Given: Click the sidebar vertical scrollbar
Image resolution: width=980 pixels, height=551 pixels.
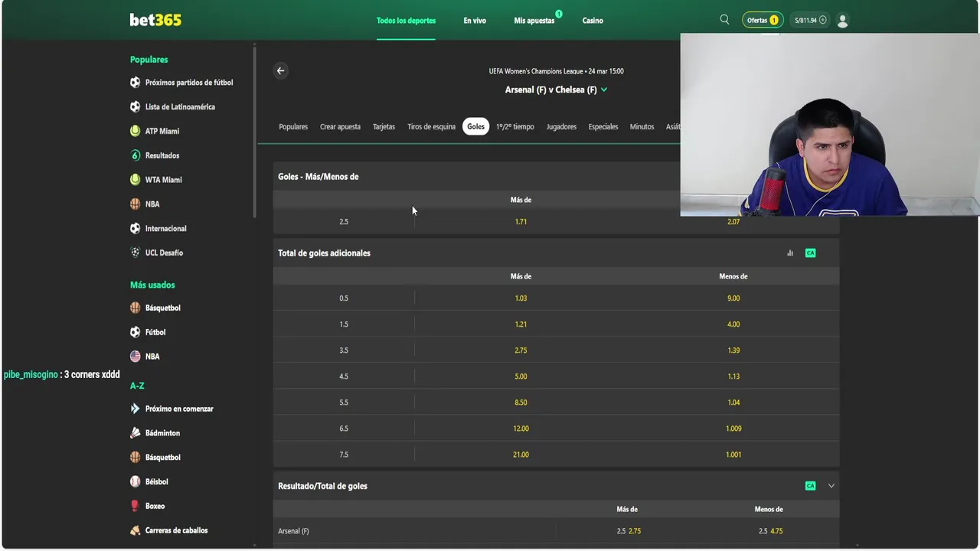Looking at the screenshot, I should pos(255,130).
